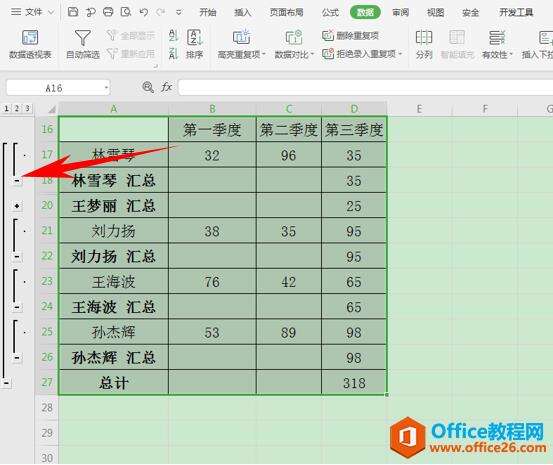Click the zoom magnifier beside formula bar

coord(148,87)
